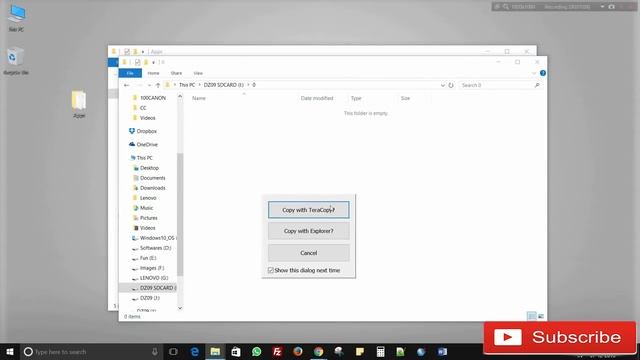Open Explorer help icon
640x360 pixels.
pos(543,73)
